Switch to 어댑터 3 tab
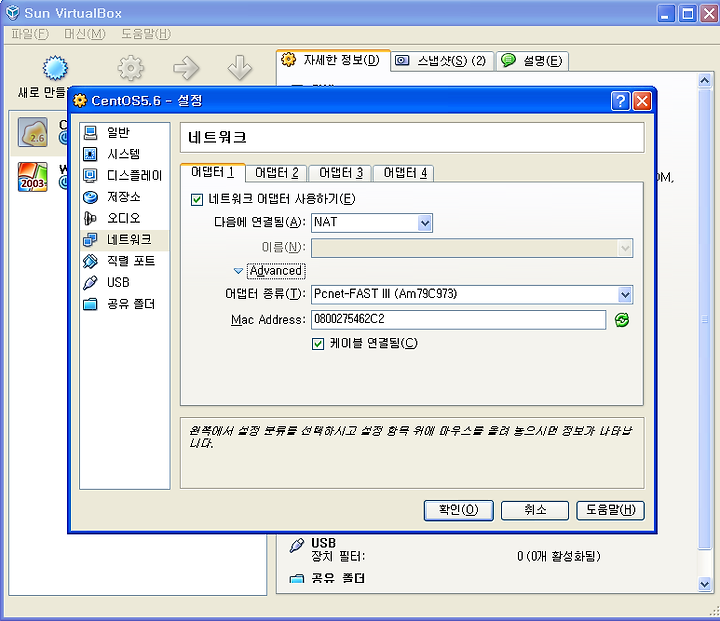The image size is (720, 621). (x=341, y=173)
